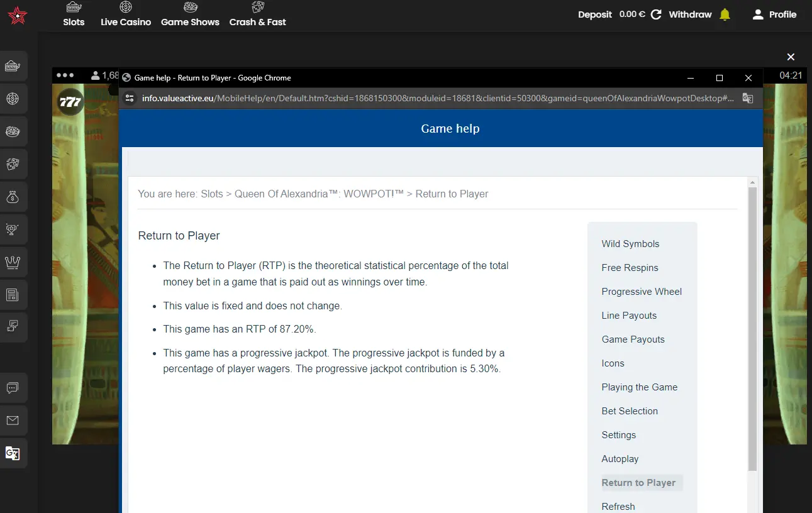Select the game shows wheel icon in sidebar

click(13, 131)
